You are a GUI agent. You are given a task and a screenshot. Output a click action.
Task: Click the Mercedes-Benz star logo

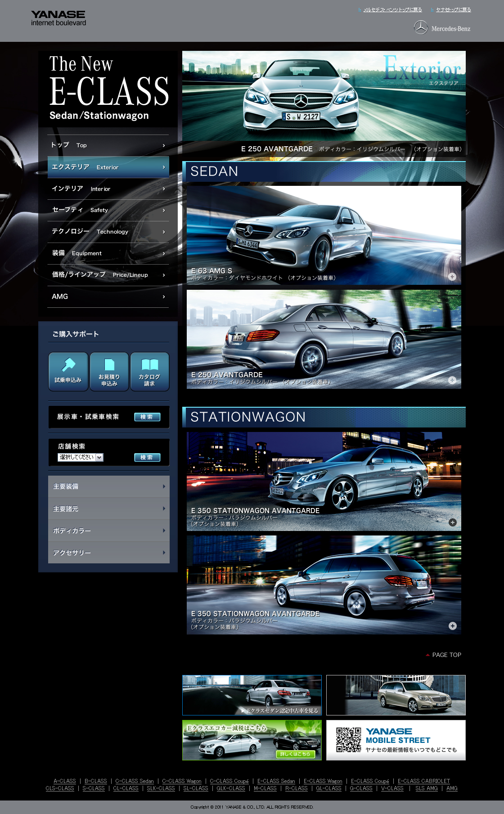[x=421, y=28]
